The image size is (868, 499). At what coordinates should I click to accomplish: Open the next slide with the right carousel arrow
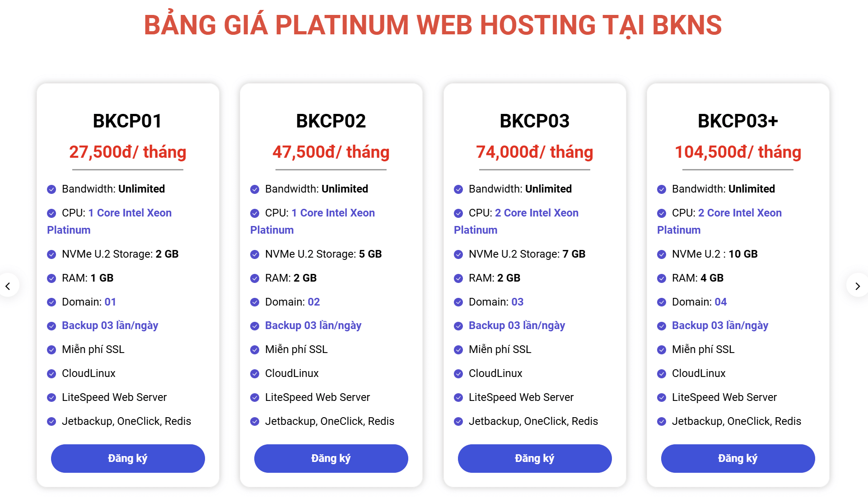[x=858, y=286]
